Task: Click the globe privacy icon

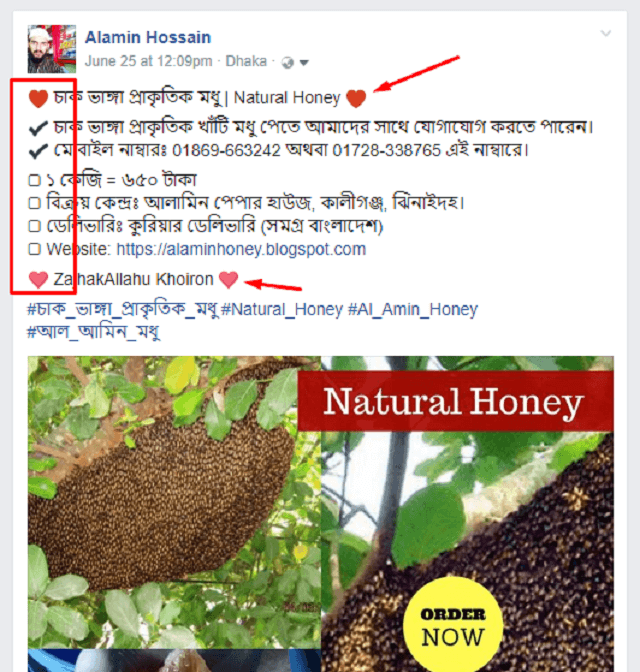Action: [x=288, y=63]
